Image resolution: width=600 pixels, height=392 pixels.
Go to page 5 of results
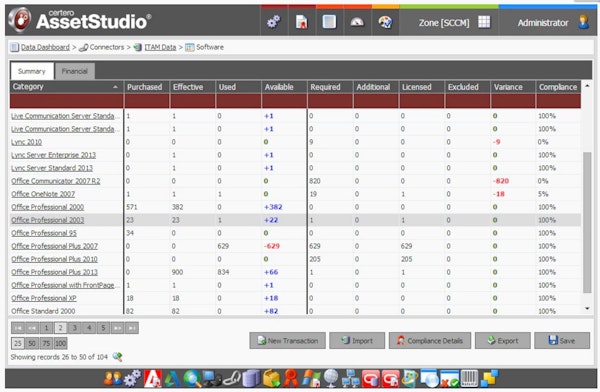(x=103, y=328)
